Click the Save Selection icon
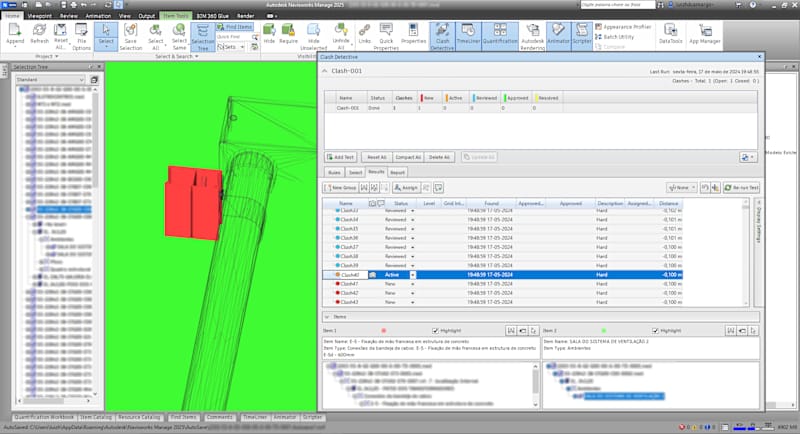 point(131,35)
